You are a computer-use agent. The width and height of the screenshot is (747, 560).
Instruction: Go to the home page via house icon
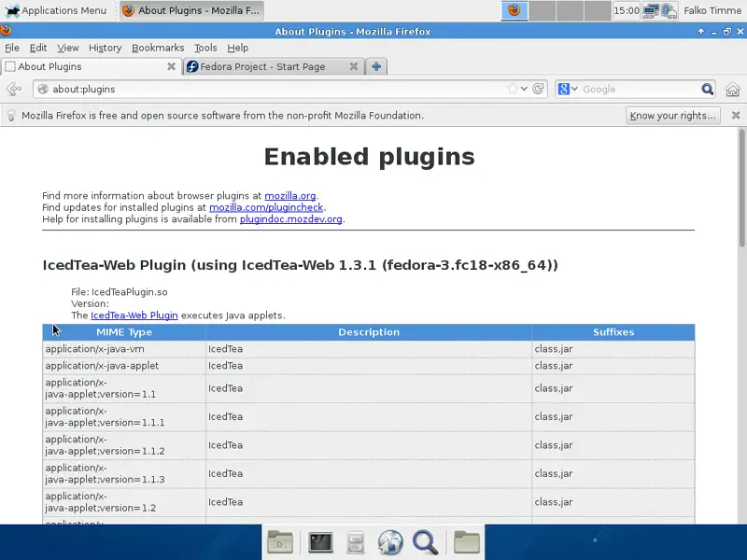click(x=733, y=89)
